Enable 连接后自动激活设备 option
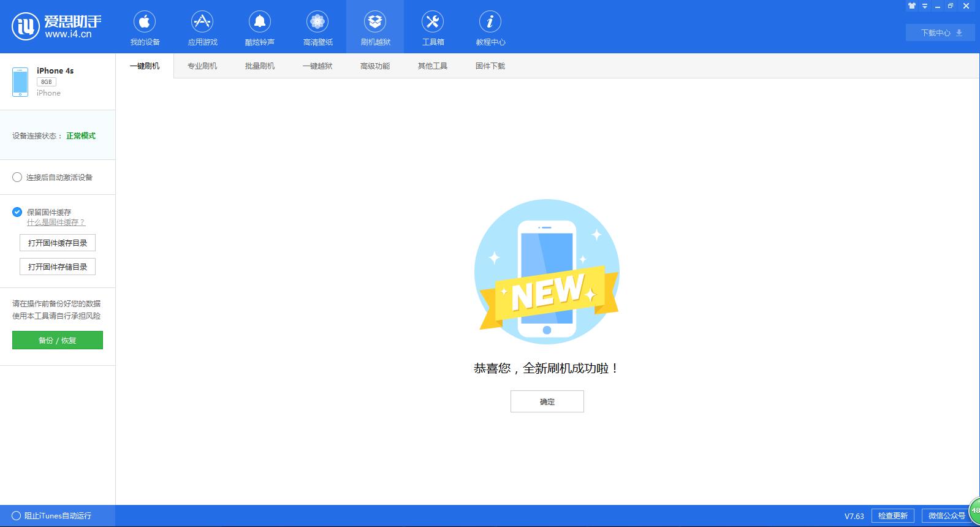 [x=17, y=177]
